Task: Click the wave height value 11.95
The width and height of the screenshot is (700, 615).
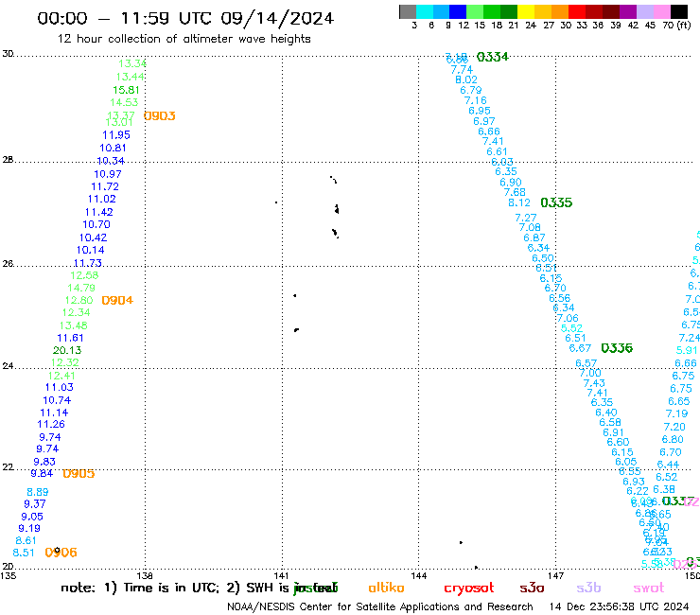Action: click(116, 135)
